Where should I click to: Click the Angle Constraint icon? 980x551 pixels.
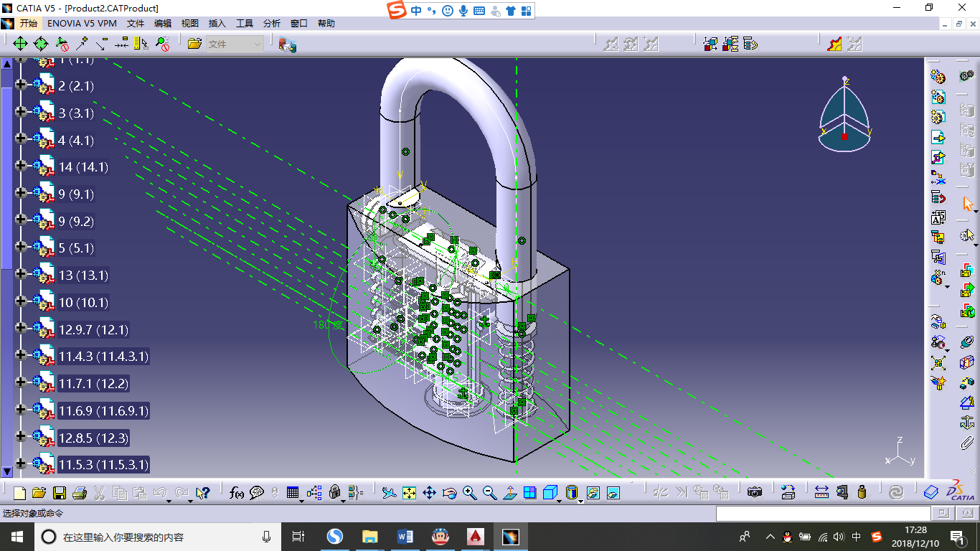point(966,402)
